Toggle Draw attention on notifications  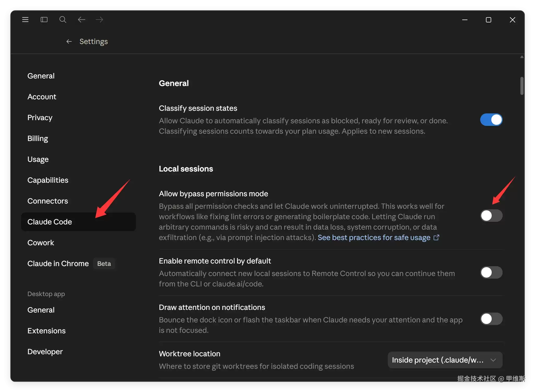tap(491, 319)
